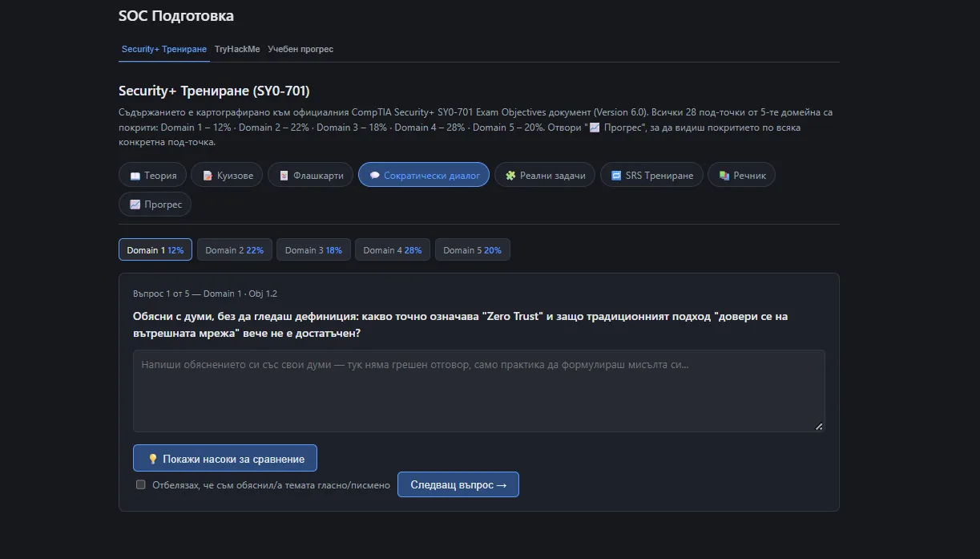Select the Domain 2 22% tab
The height and width of the screenshot is (559, 980).
pyautogui.click(x=234, y=250)
